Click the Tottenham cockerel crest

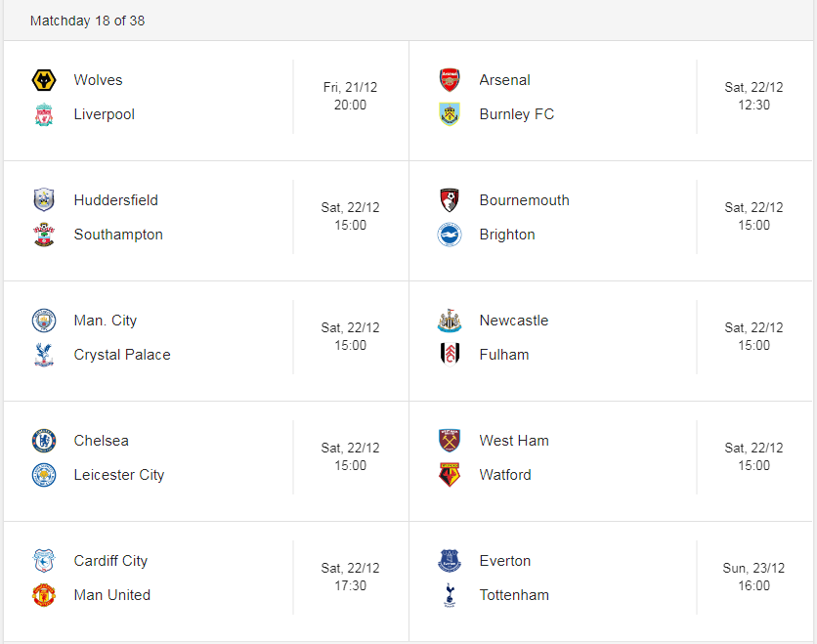tap(450, 595)
